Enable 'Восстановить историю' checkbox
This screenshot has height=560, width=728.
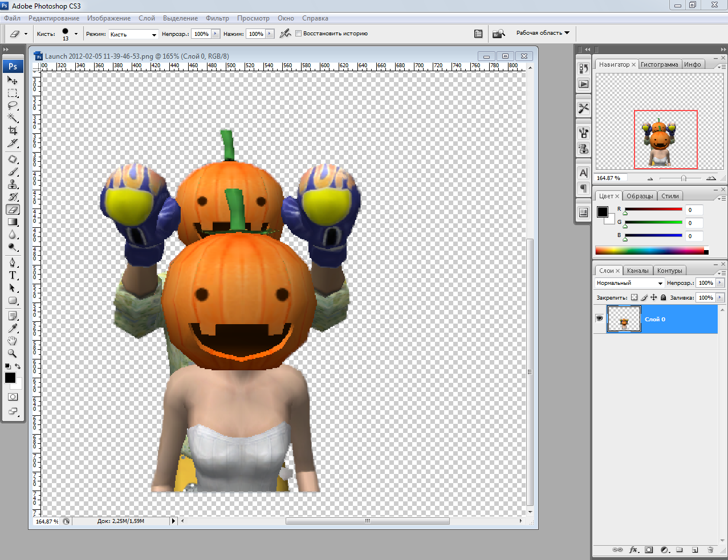[298, 34]
